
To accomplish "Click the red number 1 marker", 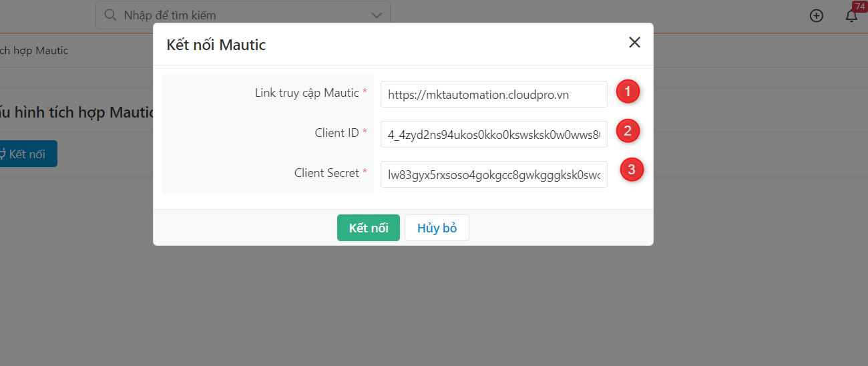I will (x=628, y=91).
